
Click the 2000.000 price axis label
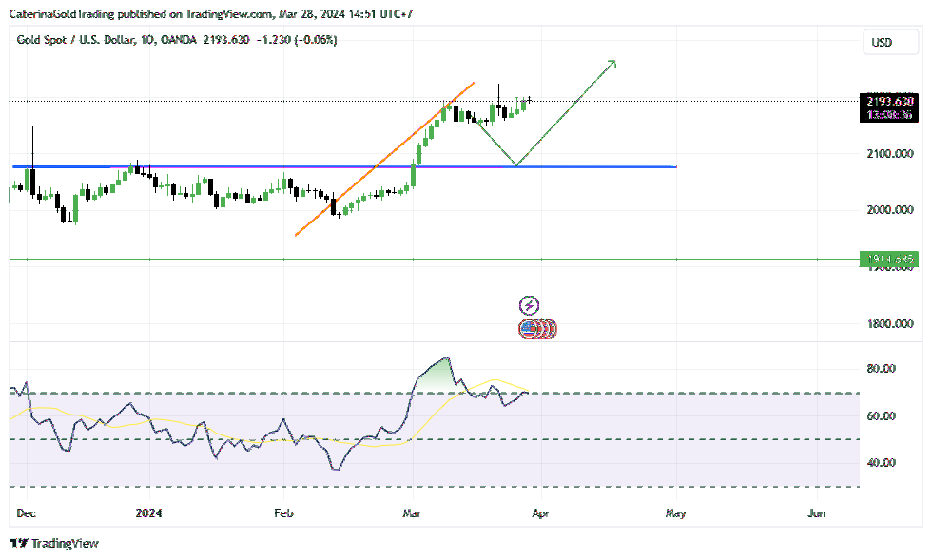tap(890, 209)
